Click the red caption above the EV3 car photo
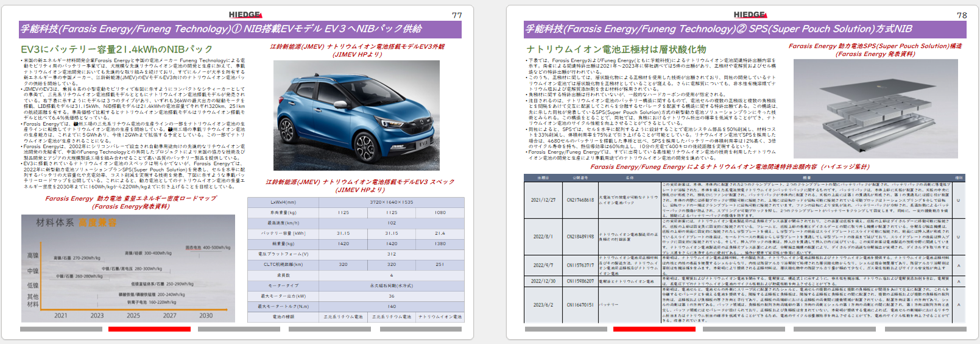 pyautogui.click(x=358, y=50)
